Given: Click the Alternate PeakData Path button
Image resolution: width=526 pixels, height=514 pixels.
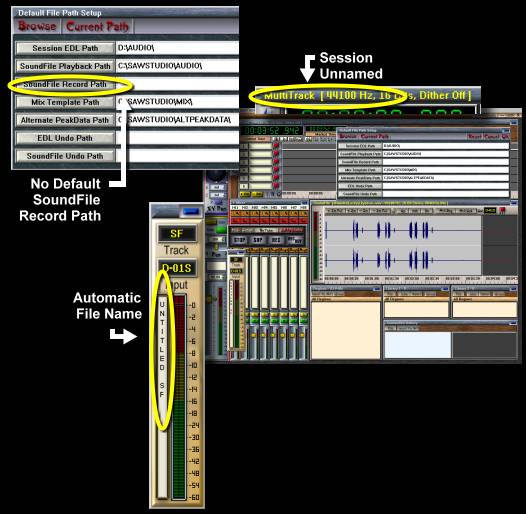Looking at the screenshot, I should tap(65, 120).
